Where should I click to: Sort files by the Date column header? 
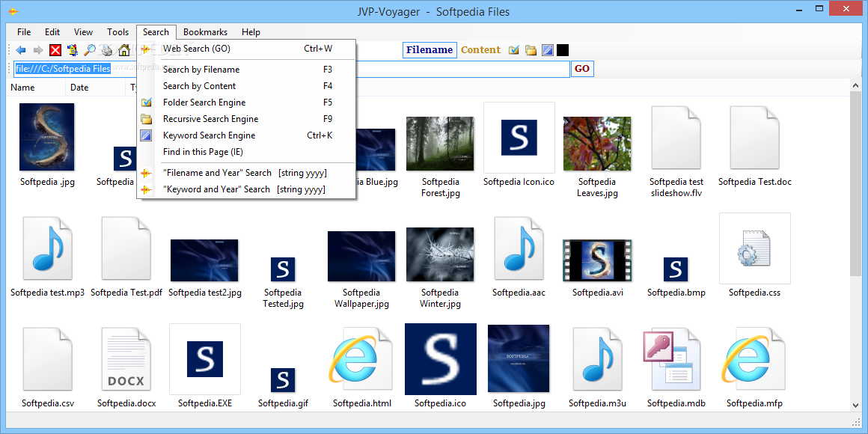click(x=95, y=88)
